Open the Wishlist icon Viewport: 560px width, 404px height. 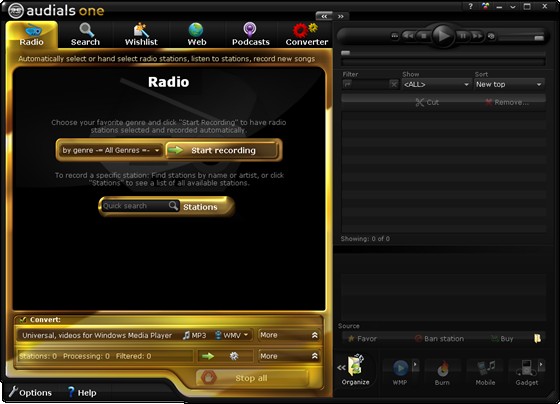coord(141,30)
